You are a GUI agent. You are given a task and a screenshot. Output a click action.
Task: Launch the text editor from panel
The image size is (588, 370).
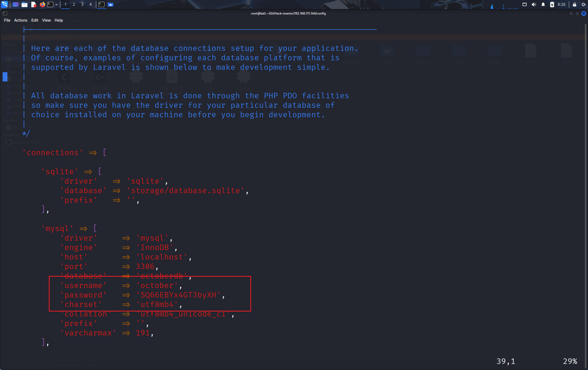34,4
